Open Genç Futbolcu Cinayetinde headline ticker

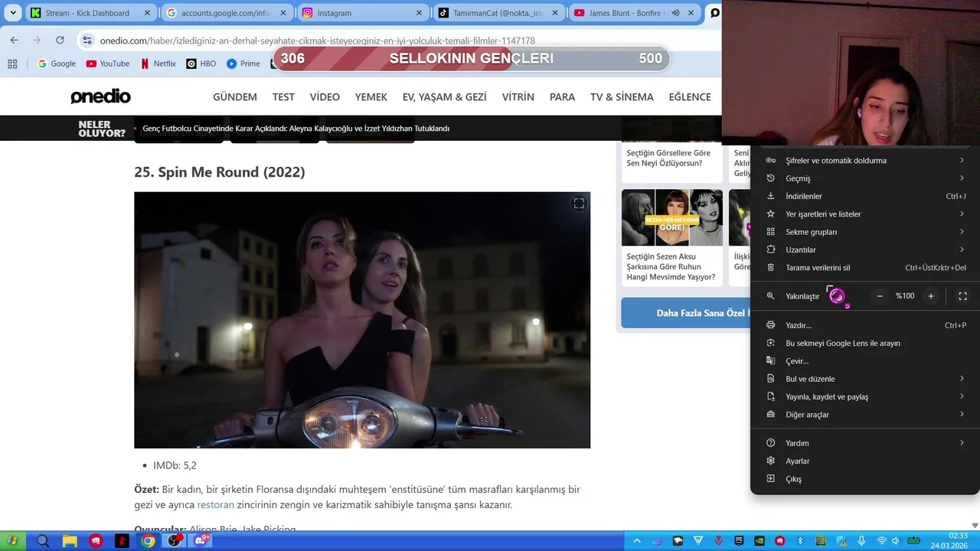click(296, 129)
